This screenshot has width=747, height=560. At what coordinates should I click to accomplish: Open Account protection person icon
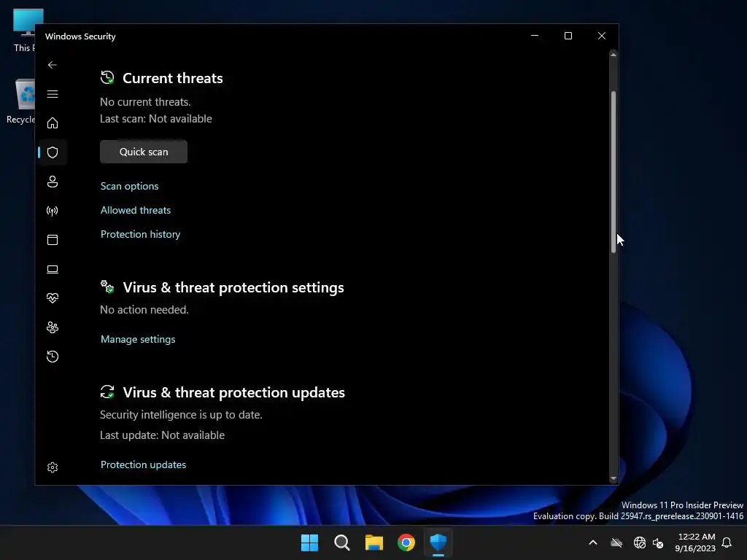pyautogui.click(x=53, y=182)
